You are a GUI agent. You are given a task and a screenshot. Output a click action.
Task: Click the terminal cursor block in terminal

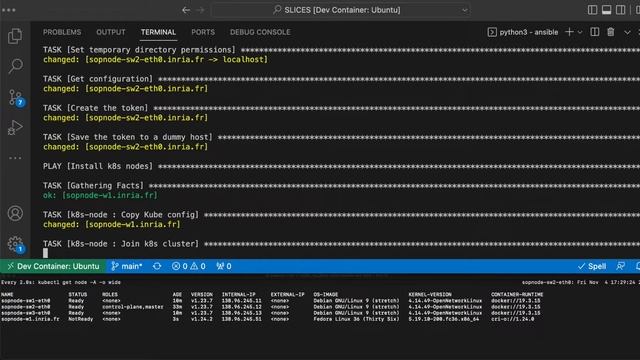coord(45,253)
